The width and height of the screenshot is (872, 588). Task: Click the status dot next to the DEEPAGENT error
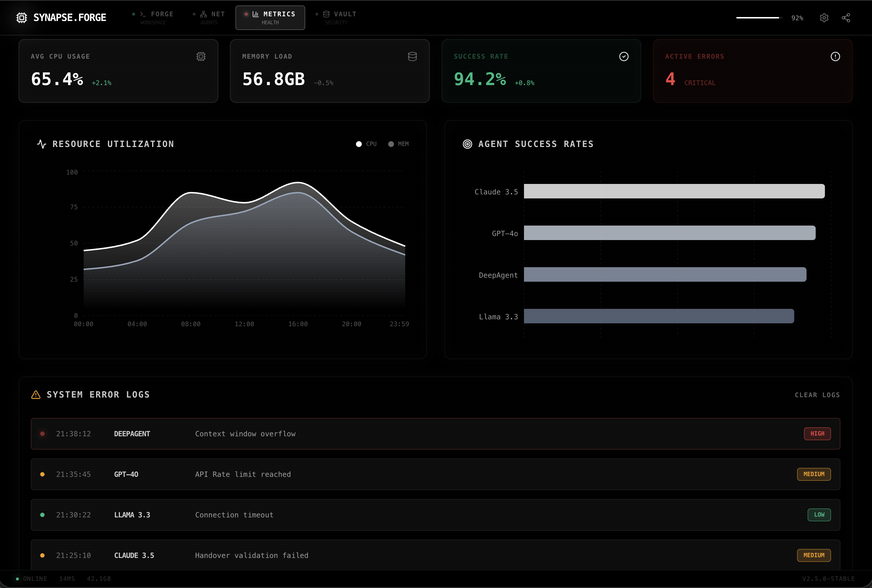point(42,433)
